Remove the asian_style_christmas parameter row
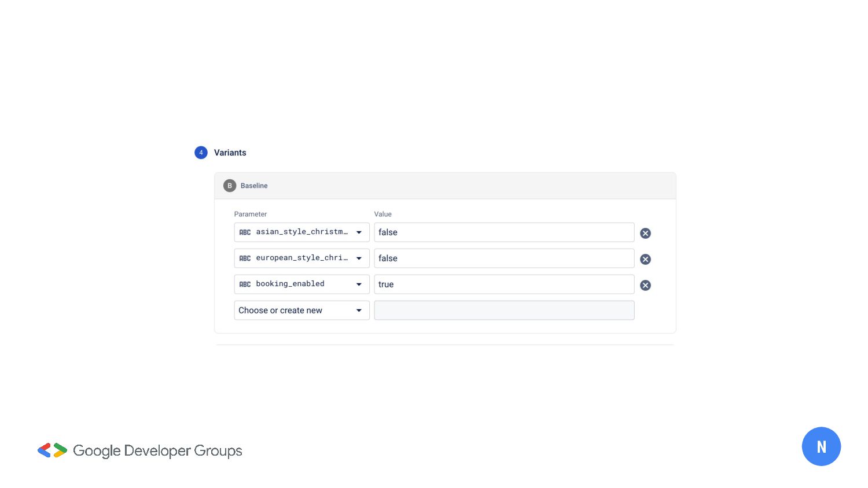Screen dimensions: 868x488 [645, 233]
